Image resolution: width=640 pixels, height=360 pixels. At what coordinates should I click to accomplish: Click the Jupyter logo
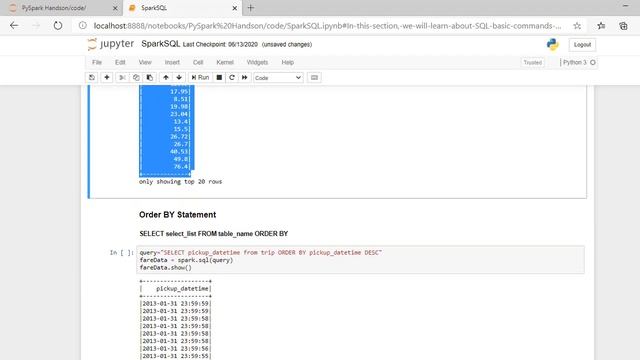click(111, 44)
